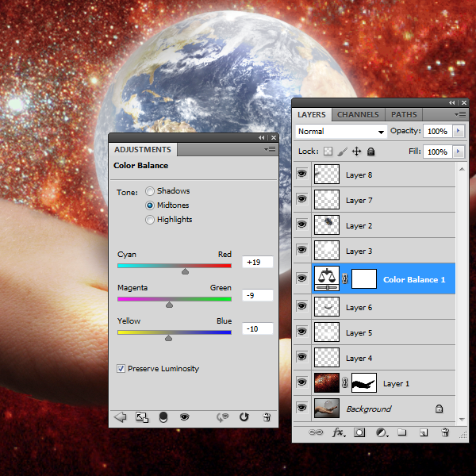Click Cyan-Red slider handle
Image resolution: width=476 pixels, height=476 pixels.
coord(185,271)
